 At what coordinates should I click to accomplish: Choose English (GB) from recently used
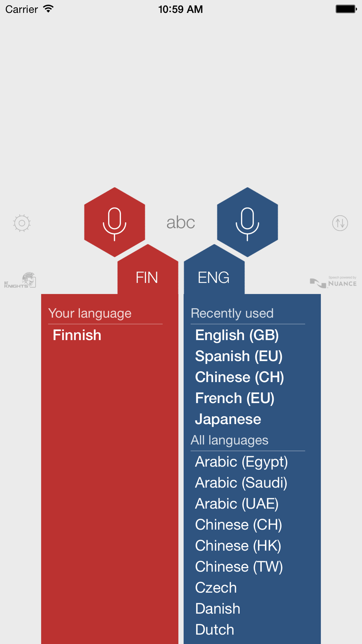pyautogui.click(x=237, y=335)
